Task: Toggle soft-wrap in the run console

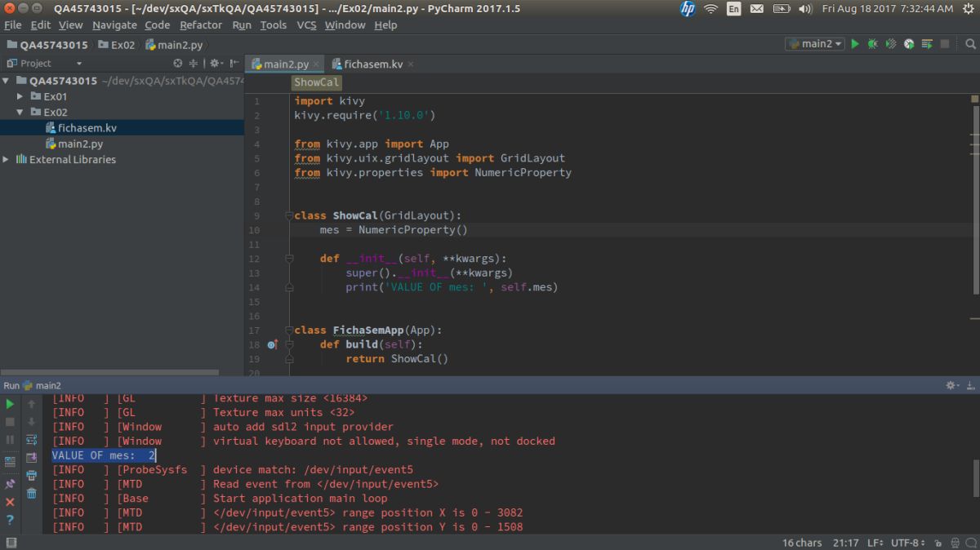Action: (x=31, y=440)
